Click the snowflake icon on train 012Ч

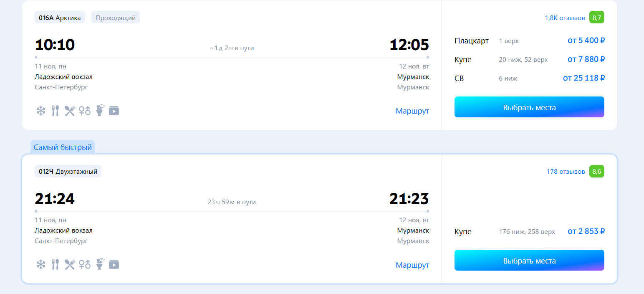tap(40, 264)
